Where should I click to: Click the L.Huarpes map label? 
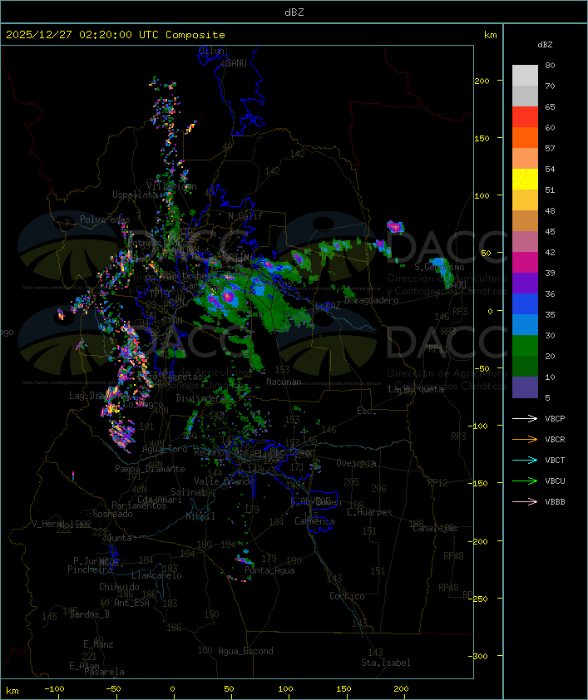pyautogui.click(x=369, y=512)
